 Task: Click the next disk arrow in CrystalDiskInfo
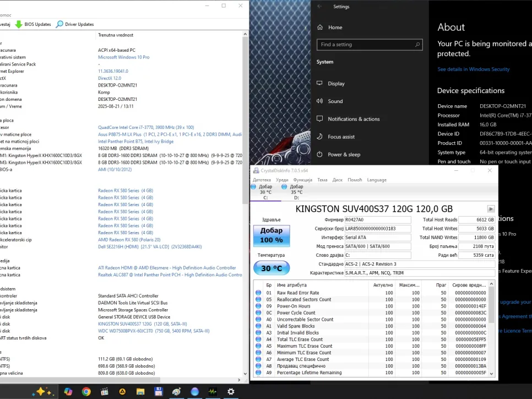click(491, 209)
